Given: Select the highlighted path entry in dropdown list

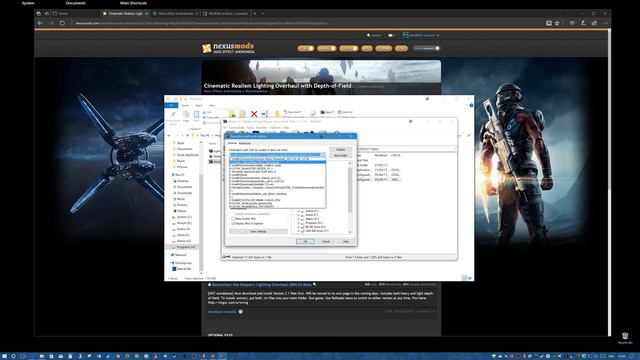Looking at the screenshot, I should 277,162.
